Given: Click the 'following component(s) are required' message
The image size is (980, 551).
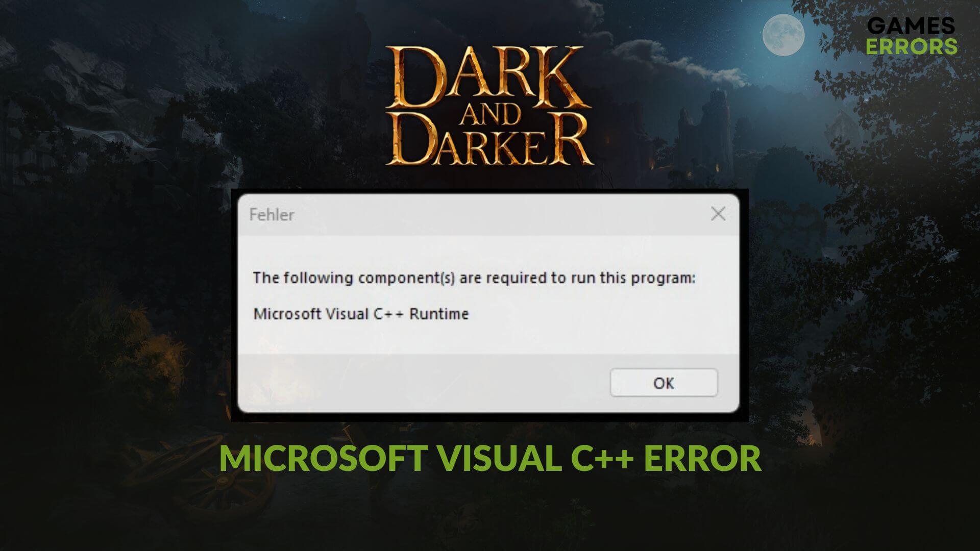Looking at the screenshot, I should coord(474,278).
